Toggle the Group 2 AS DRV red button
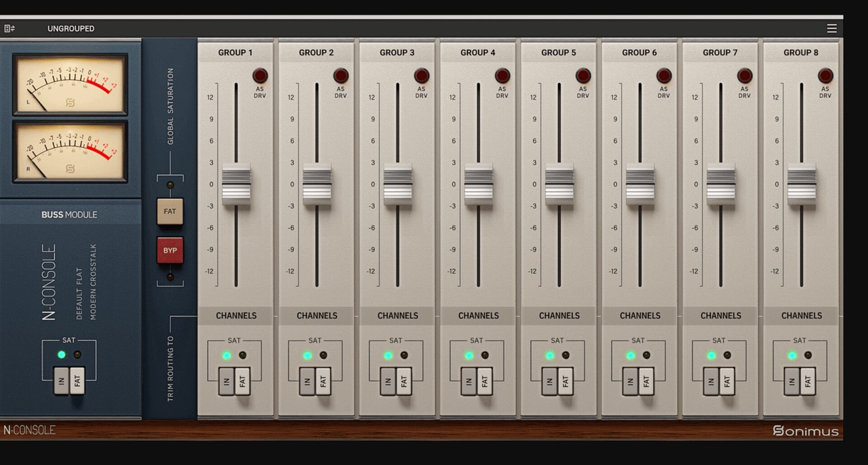The width and height of the screenshot is (868, 465). 341,75
